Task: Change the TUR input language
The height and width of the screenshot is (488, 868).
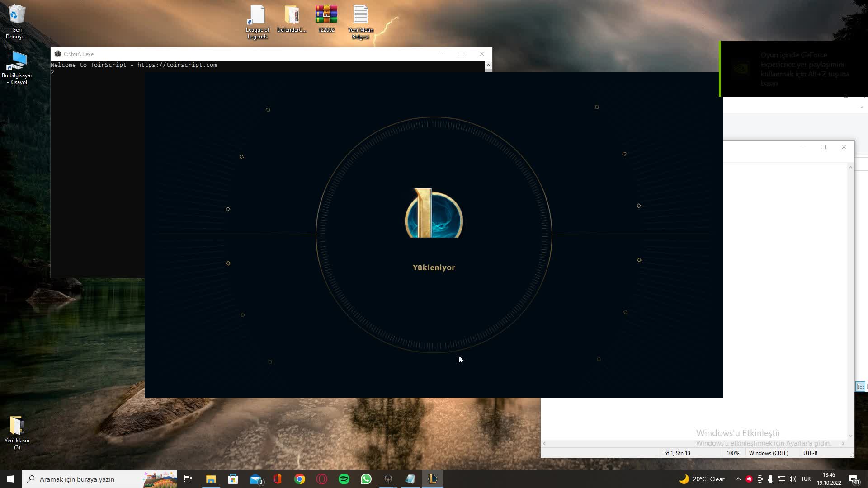Action: click(806, 479)
